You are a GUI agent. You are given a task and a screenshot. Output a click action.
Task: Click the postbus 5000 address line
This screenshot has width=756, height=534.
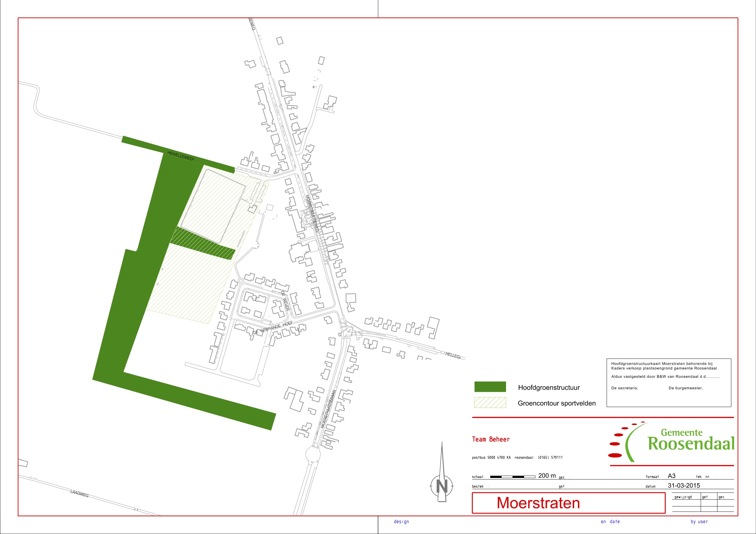coord(517,457)
